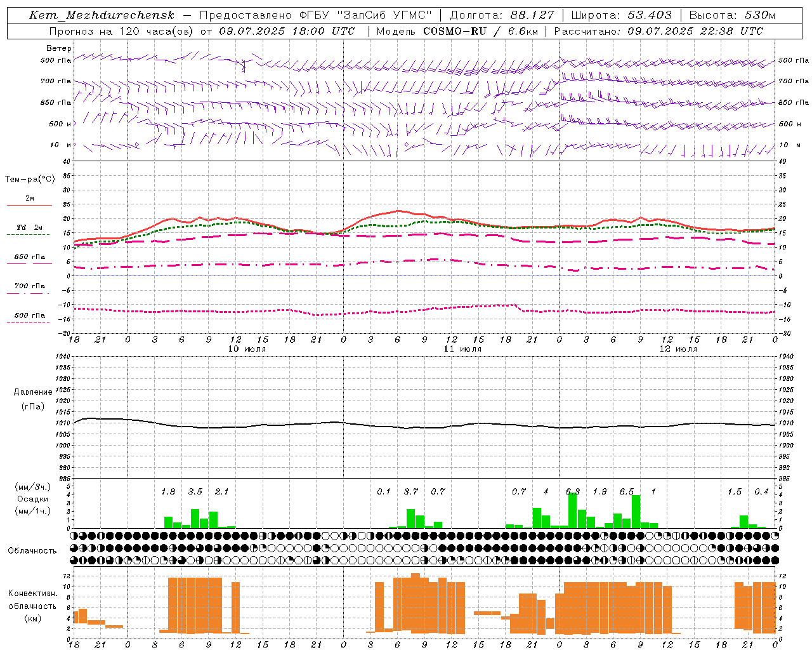Click the '10 м' wind level label at left
Viewport: 812px width, 650px height.
click(61, 145)
